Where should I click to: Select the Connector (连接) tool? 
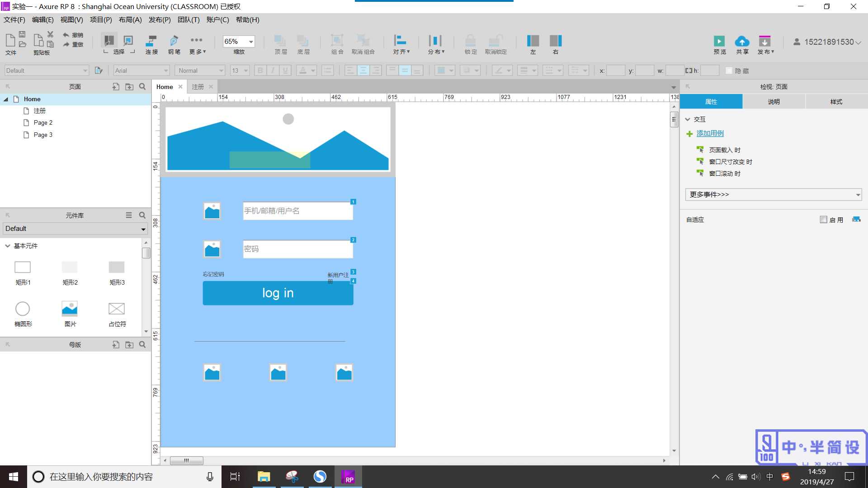(151, 41)
